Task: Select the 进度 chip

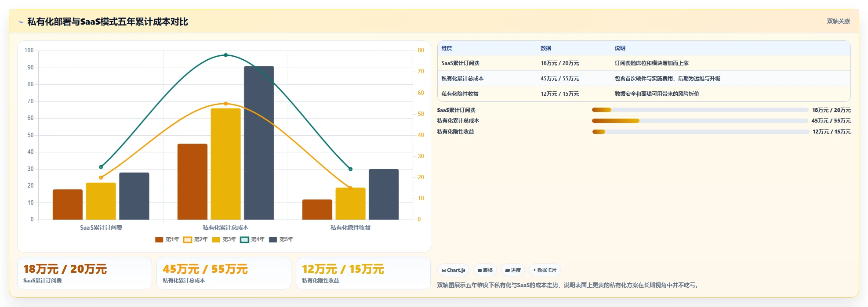Action: coord(513,270)
